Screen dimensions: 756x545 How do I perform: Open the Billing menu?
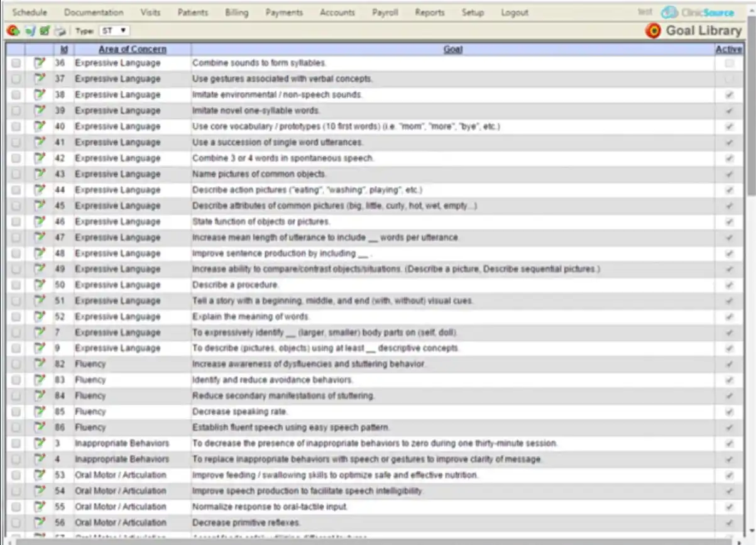[x=236, y=12]
